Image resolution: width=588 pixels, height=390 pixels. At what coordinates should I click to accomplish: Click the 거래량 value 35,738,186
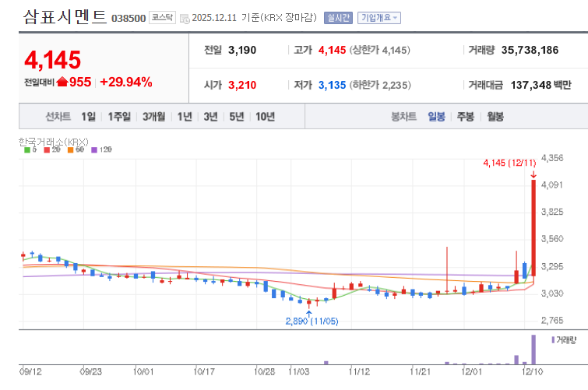[530, 50]
